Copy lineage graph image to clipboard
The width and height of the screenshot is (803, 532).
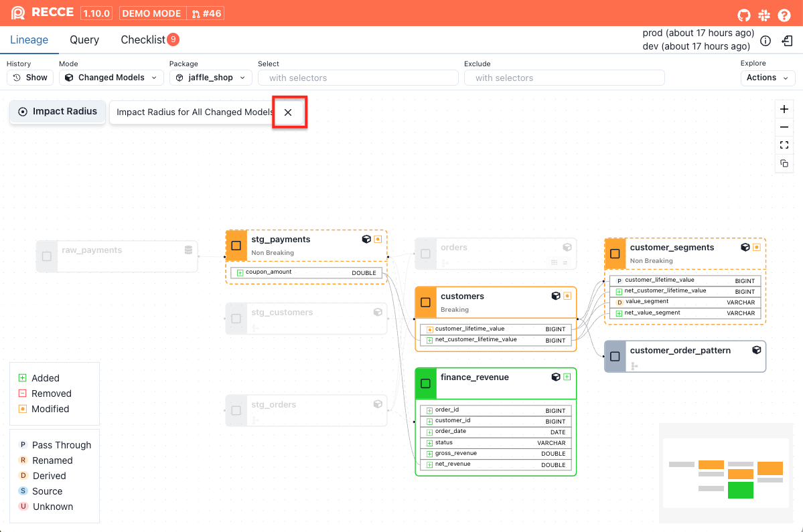click(784, 163)
